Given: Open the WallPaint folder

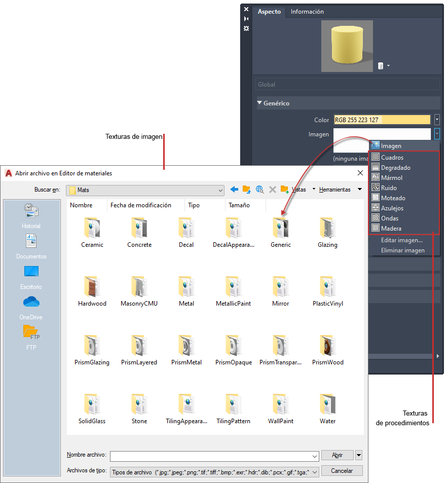Looking at the screenshot, I should pyautogui.click(x=281, y=409).
